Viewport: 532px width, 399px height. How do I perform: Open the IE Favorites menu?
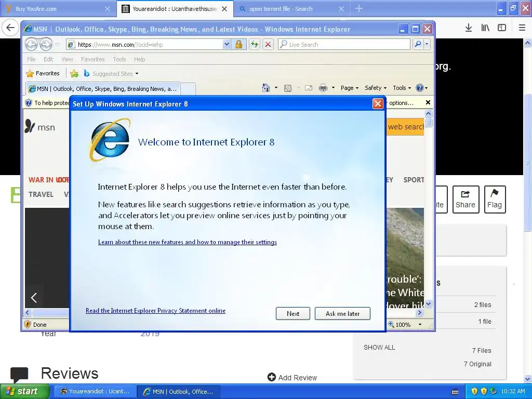click(x=92, y=59)
